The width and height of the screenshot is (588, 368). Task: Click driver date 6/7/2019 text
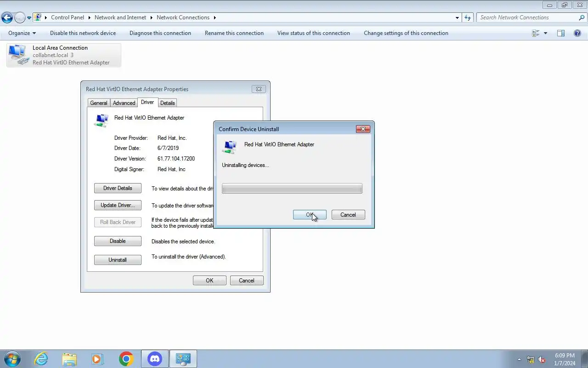pyautogui.click(x=168, y=148)
